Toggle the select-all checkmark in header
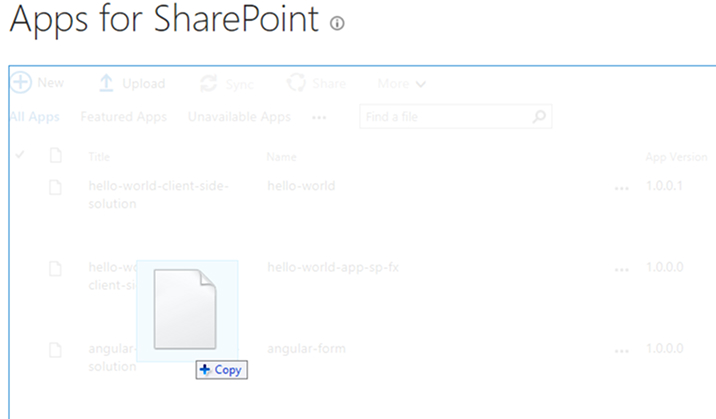The height and width of the screenshot is (419, 716). click(20, 155)
